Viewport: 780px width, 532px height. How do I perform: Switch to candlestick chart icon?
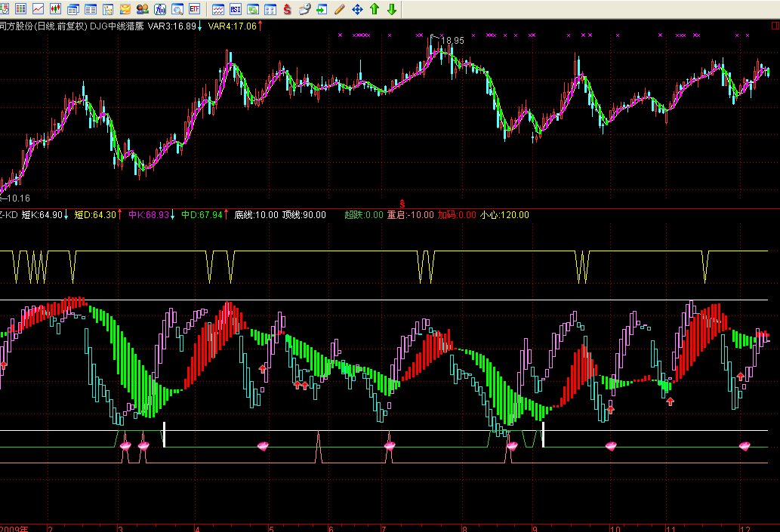click(x=57, y=9)
